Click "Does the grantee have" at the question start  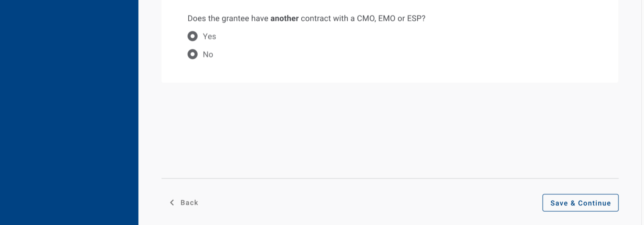228,18
